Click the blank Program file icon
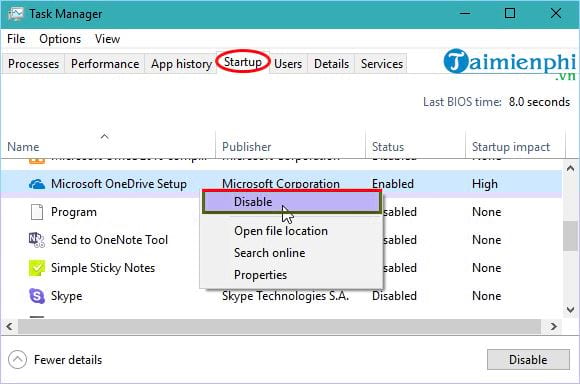Screen dimensions: 580x384 point(37,212)
